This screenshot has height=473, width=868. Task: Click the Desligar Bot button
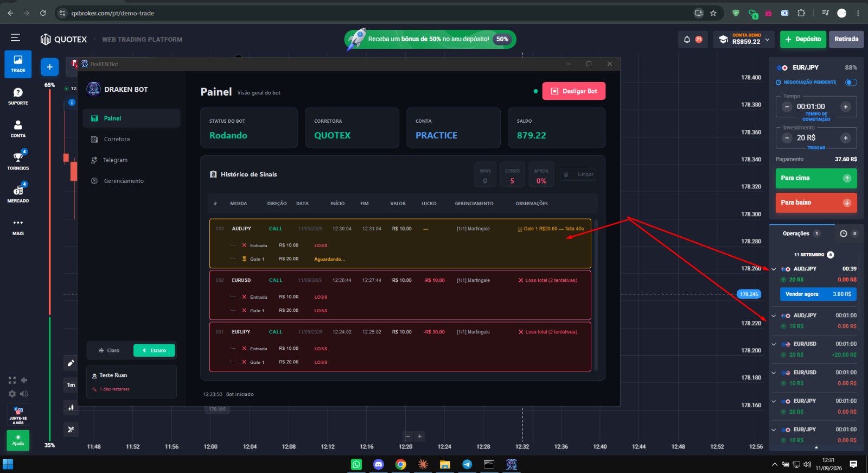pyautogui.click(x=574, y=91)
